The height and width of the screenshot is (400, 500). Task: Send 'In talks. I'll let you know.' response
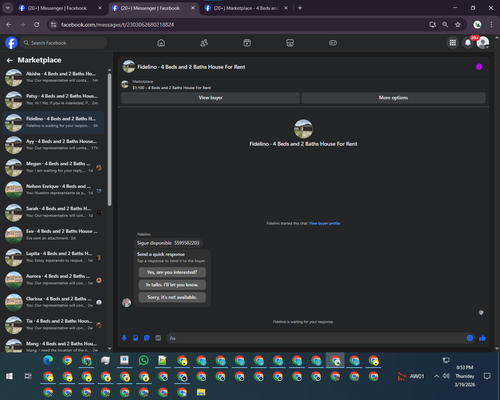pos(172,285)
